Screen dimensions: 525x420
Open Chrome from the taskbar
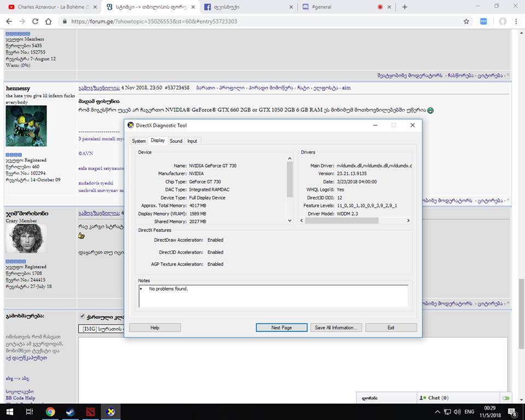[50, 412]
